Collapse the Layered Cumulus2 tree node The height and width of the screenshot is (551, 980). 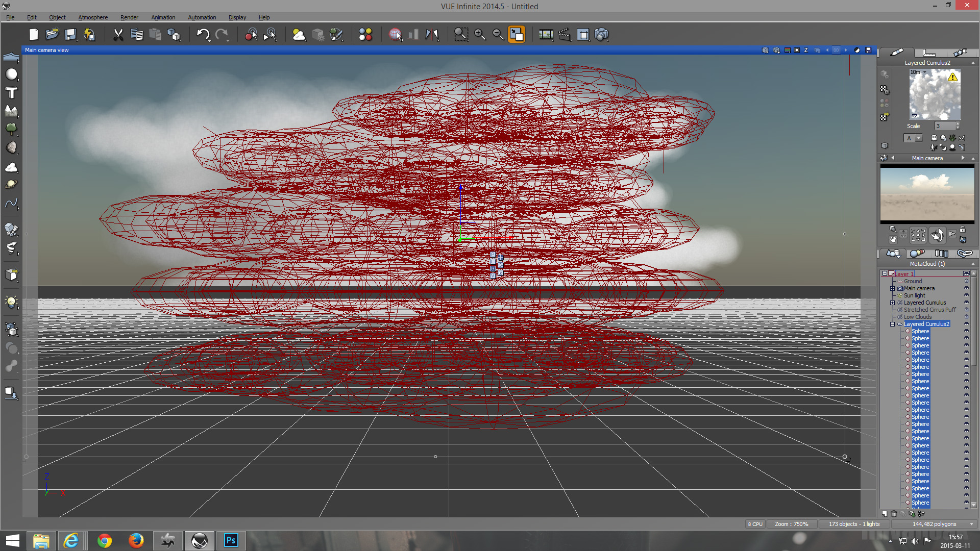pyautogui.click(x=893, y=324)
